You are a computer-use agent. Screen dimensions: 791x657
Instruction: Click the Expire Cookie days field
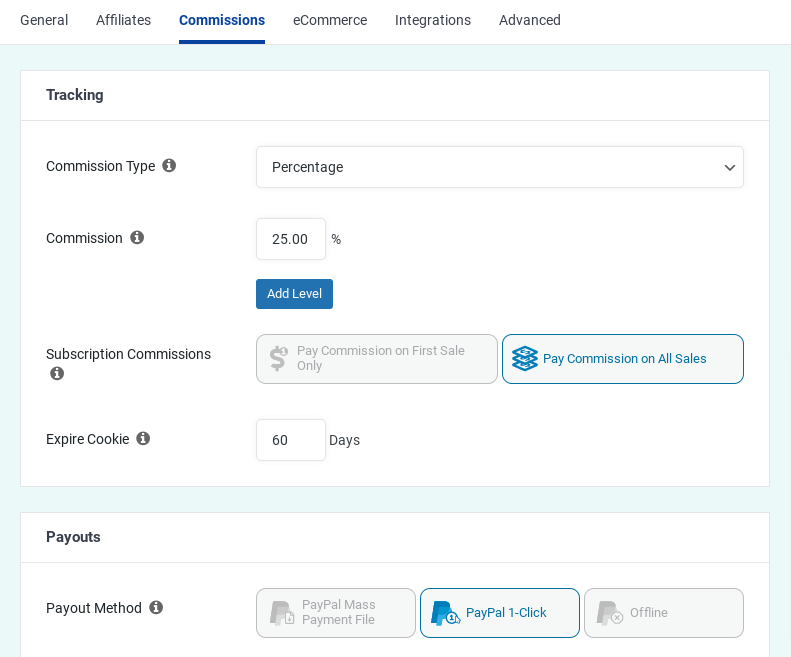tap(291, 440)
